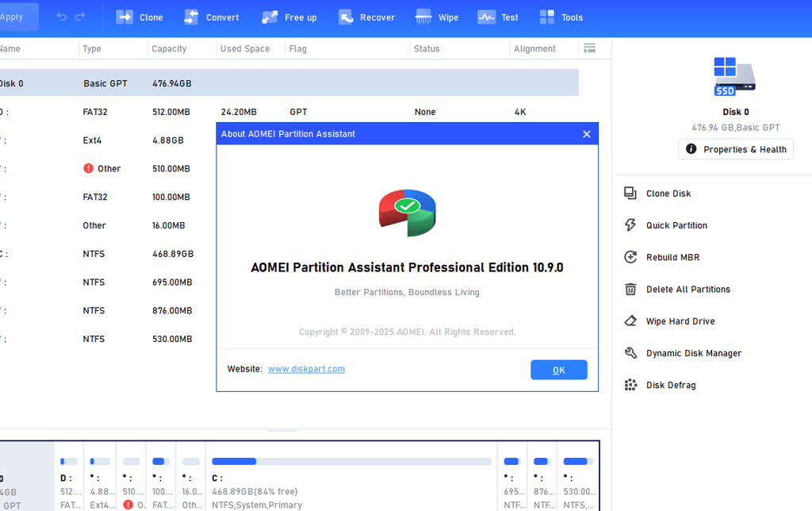Select the NTFS 695.00MB partition row

pyautogui.click(x=108, y=282)
